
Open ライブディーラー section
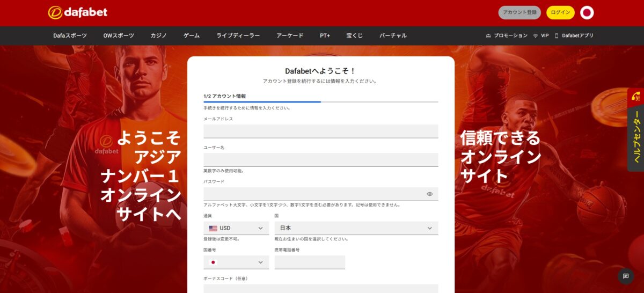238,35
